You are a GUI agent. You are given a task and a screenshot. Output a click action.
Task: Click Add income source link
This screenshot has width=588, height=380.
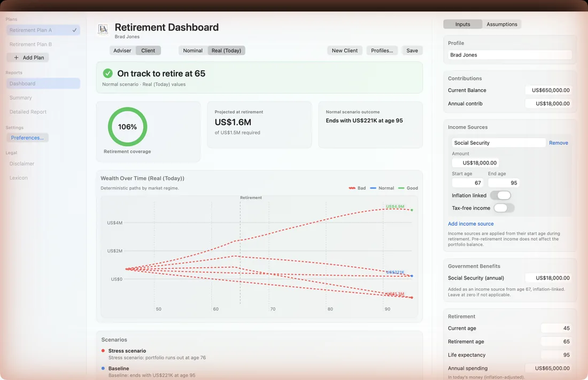point(470,223)
